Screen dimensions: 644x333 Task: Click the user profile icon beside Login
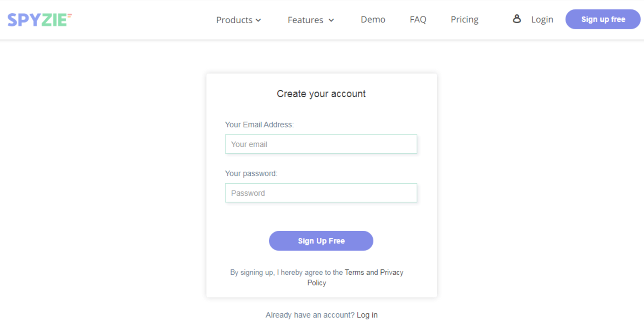[x=517, y=19]
